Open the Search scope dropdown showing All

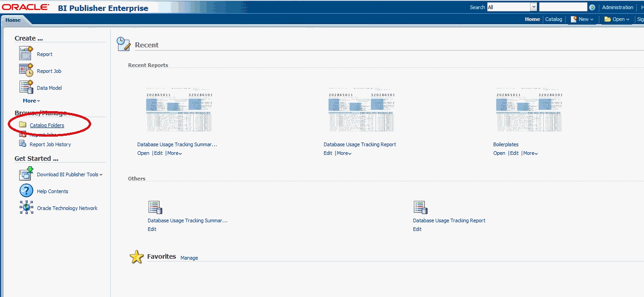coord(512,7)
